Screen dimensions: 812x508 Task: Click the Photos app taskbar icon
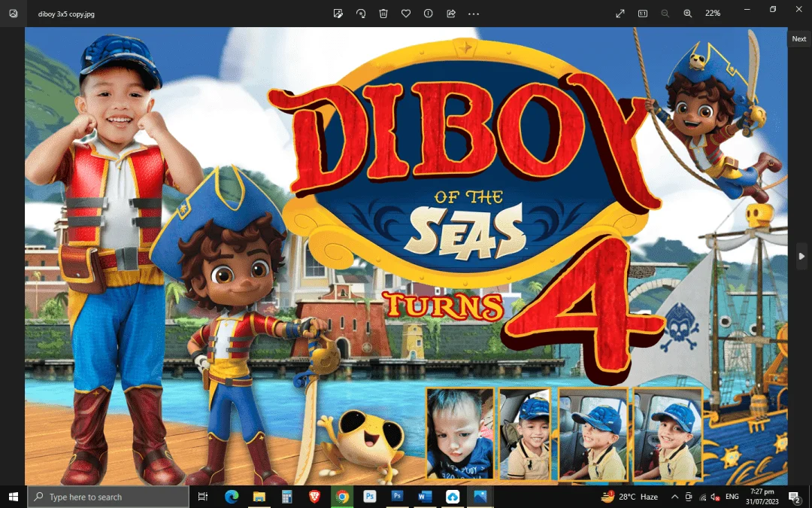tap(480, 497)
